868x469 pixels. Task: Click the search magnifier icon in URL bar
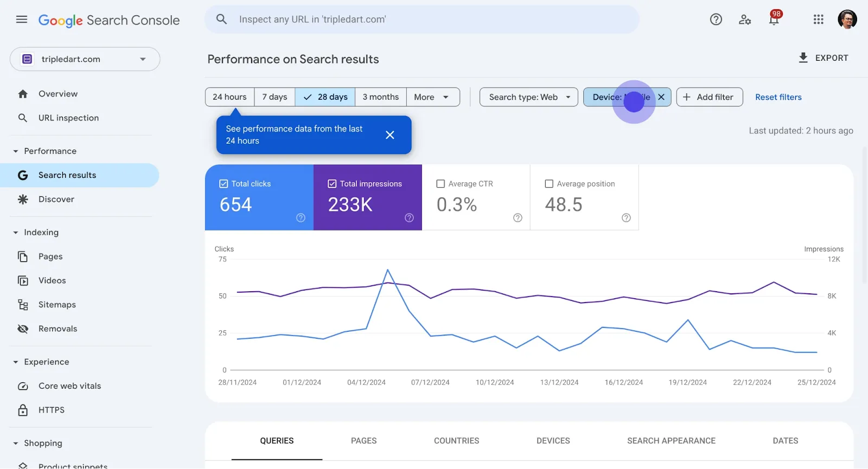click(x=221, y=20)
